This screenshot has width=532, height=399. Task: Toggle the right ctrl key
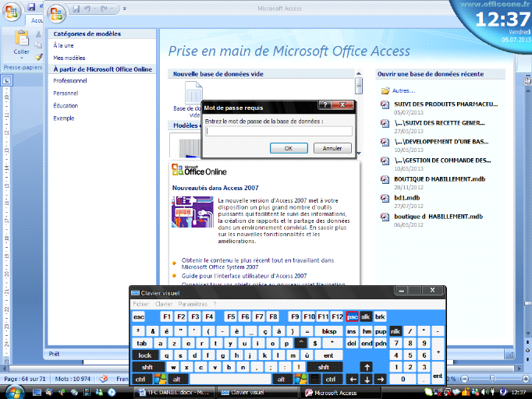331,379
